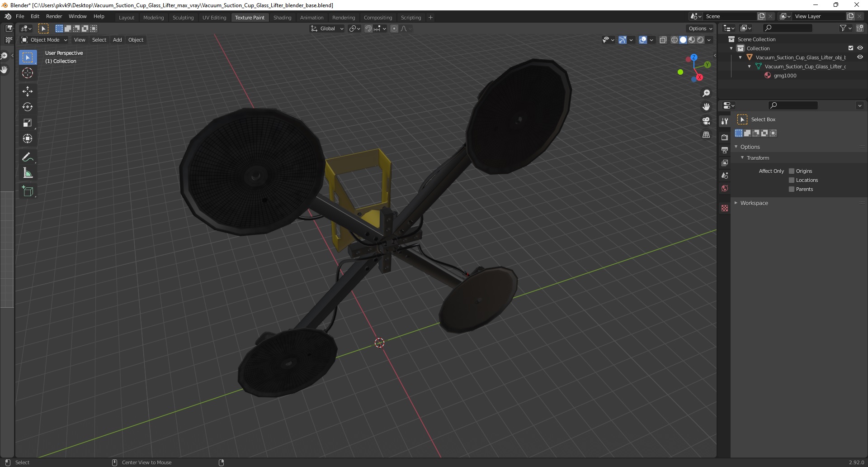This screenshot has width=868, height=467.
Task: Select Solid viewport shading mode
Action: click(683, 40)
